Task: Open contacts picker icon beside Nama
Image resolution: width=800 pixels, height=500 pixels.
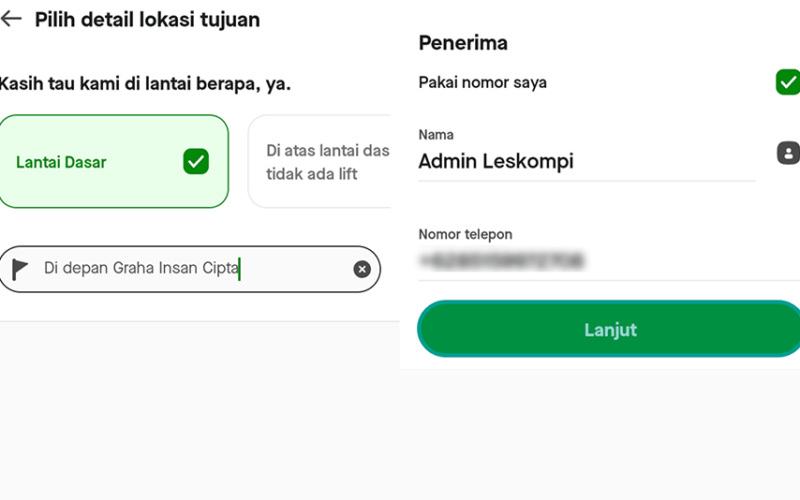Action: pos(788,153)
